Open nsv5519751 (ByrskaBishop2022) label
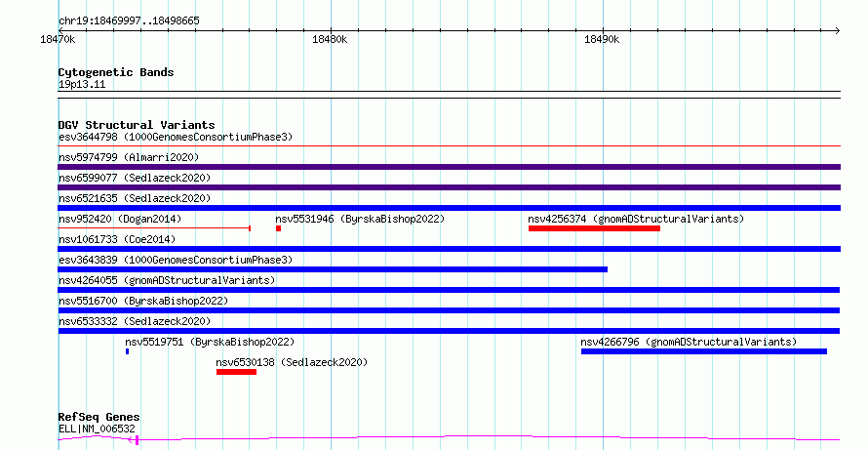Viewport: 868px width, 450px height. [x=210, y=342]
